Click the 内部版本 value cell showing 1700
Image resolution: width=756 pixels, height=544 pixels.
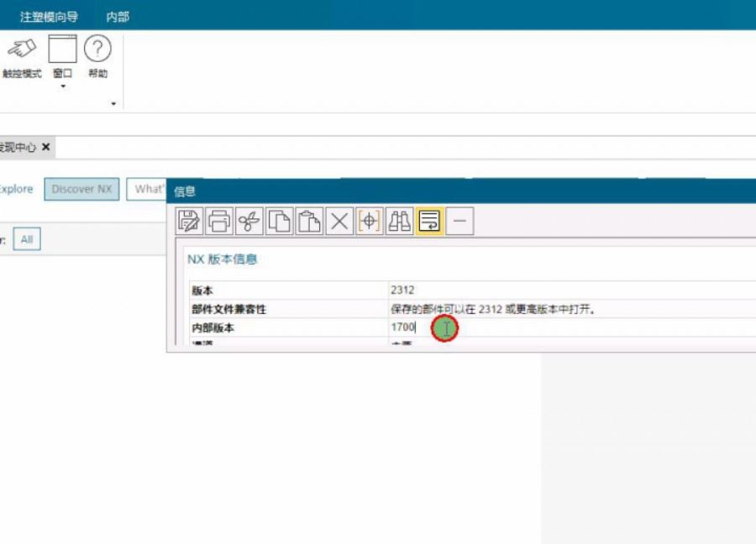click(403, 327)
